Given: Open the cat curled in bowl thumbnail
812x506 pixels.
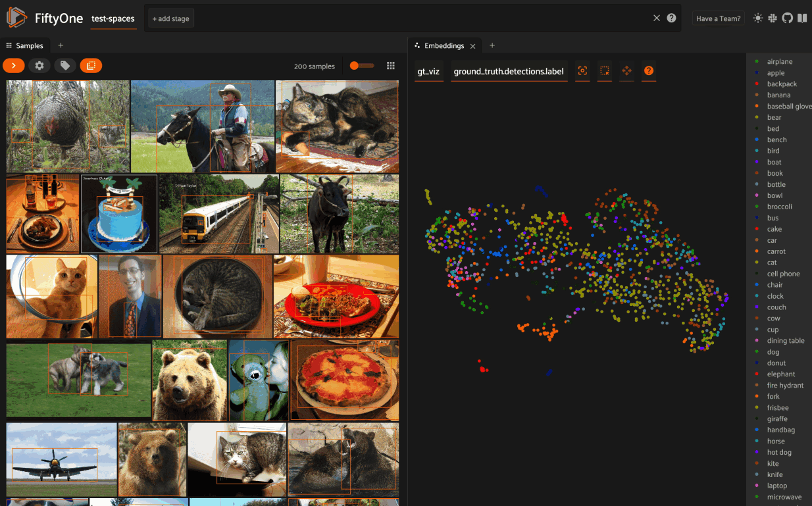Looking at the screenshot, I should click(x=217, y=297).
